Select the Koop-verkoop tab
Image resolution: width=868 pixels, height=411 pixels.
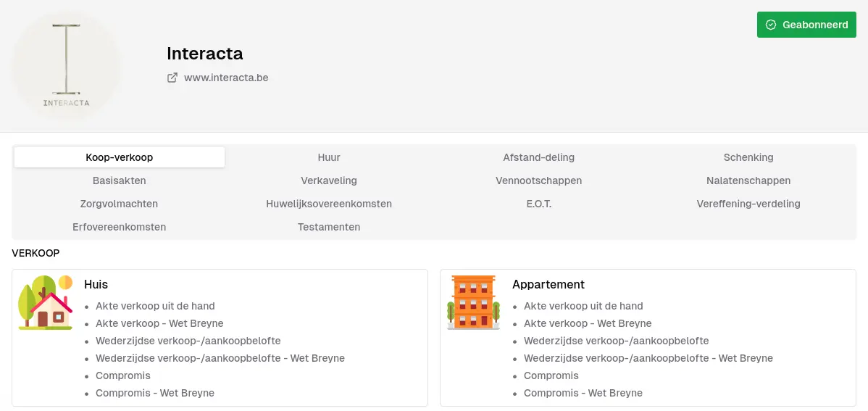(120, 157)
